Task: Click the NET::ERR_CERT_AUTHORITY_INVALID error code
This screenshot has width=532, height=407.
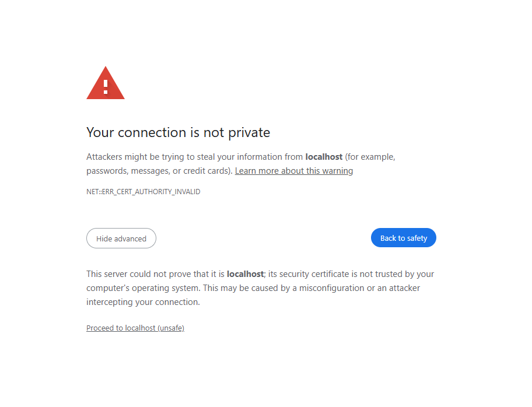Action: pyautogui.click(x=143, y=191)
